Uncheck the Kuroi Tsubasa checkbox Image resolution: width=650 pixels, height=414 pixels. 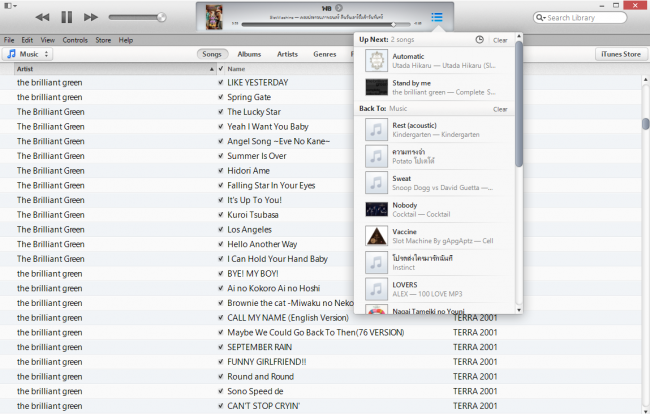[221, 215]
